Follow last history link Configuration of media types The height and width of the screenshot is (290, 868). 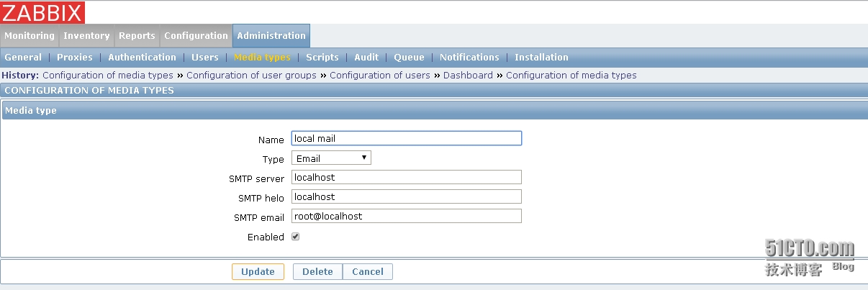pyautogui.click(x=571, y=75)
